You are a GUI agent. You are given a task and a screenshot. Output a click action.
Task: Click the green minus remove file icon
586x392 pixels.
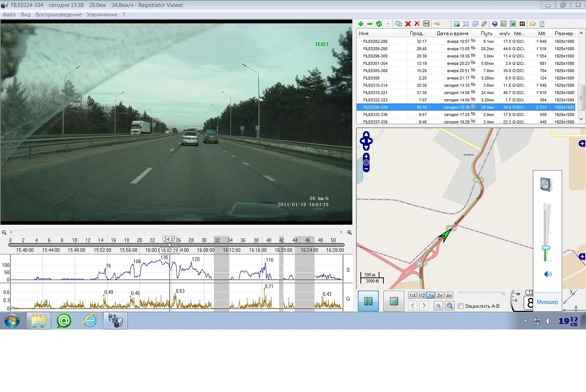click(x=370, y=24)
